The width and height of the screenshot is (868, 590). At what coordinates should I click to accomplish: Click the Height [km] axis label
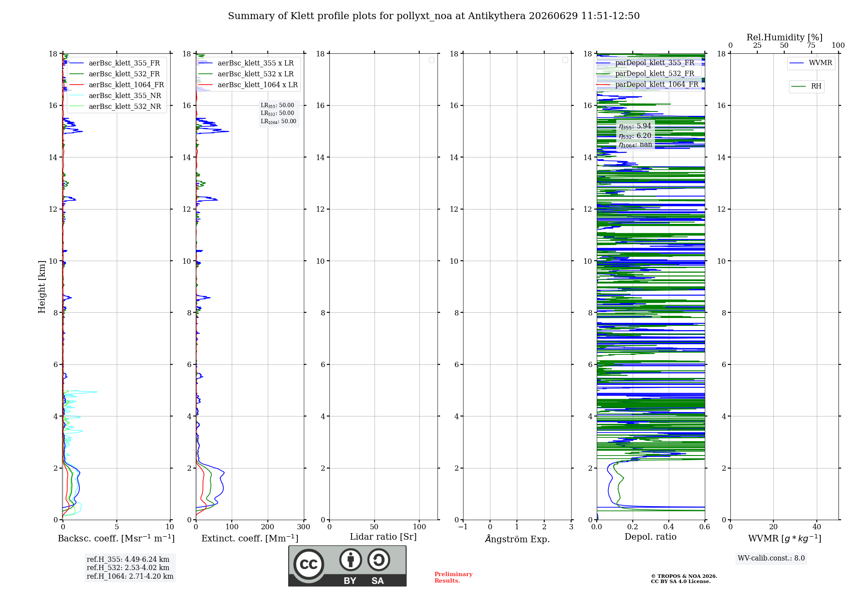(42, 287)
